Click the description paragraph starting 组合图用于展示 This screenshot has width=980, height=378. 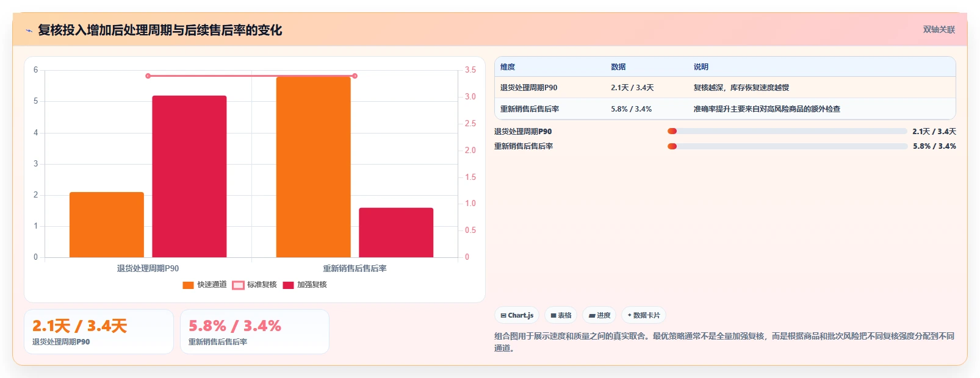click(x=724, y=342)
